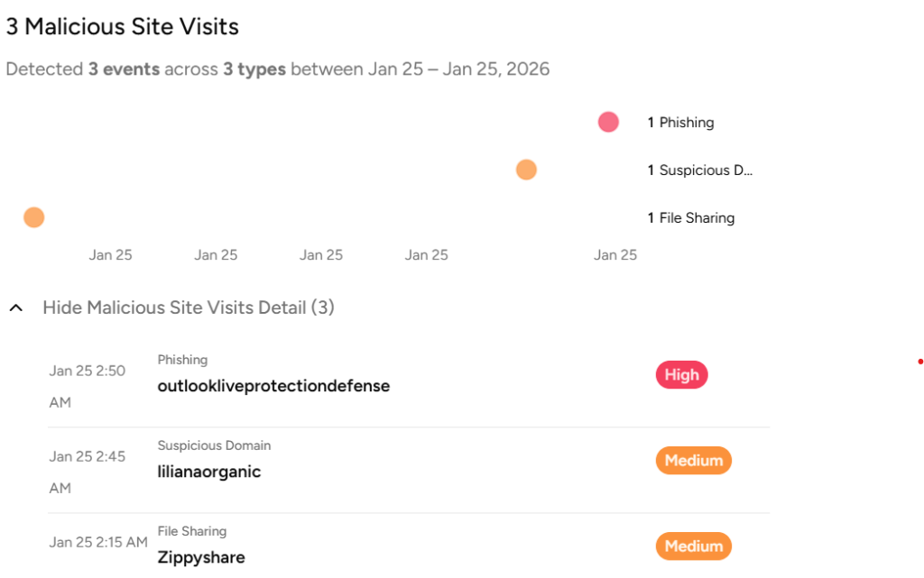Click the 1 Phishing legend label
Image resolution: width=924 pixels, height=578 pixels.
pyautogui.click(x=680, y=123)
